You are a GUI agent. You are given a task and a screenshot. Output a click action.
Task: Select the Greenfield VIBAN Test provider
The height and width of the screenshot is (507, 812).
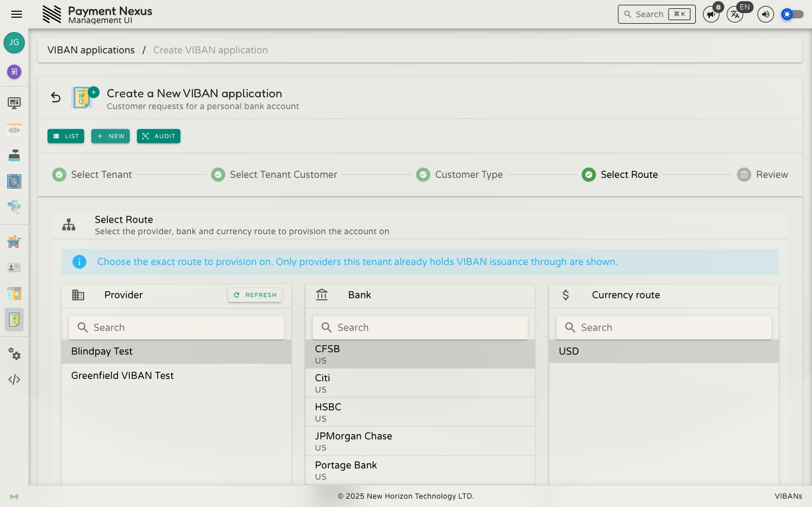(x=177, y=375)
